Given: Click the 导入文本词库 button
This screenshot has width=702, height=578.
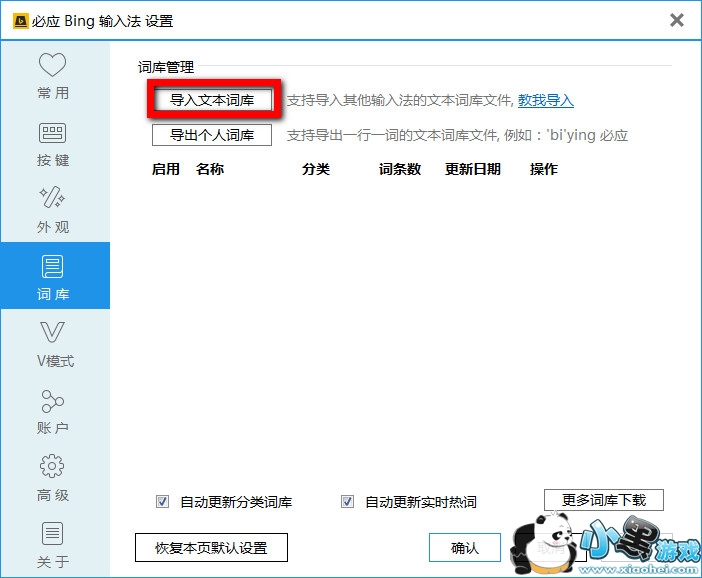Looking at the screenshot, I should (x=212, y=100).
